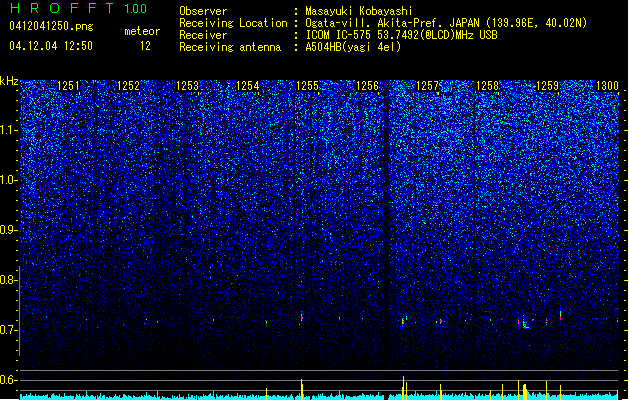This screenshot has height=400, width=629.
Task: Click the HROFFT 1.0.0 title text
Action: point(78,8)
